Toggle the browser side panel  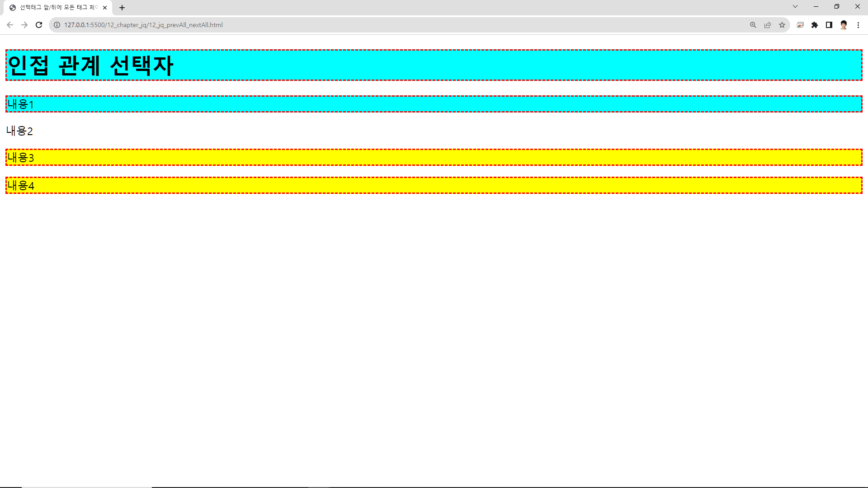point(829,25)
